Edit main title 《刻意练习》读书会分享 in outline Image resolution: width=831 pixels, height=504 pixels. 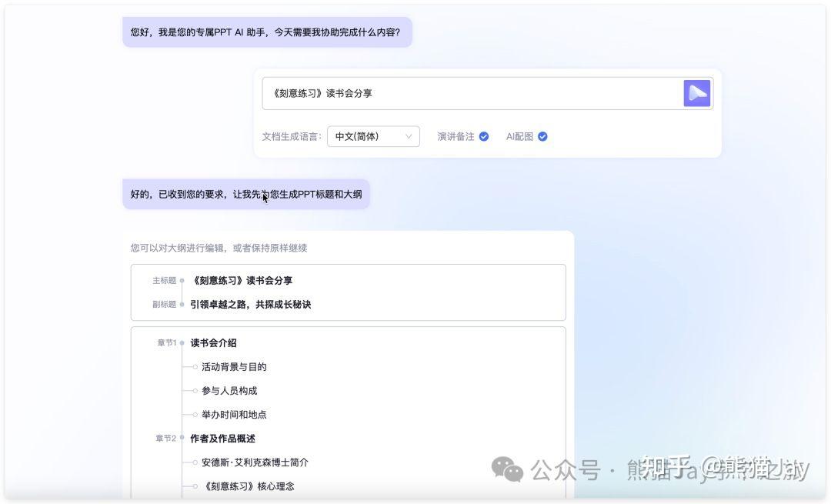(242, 280)
